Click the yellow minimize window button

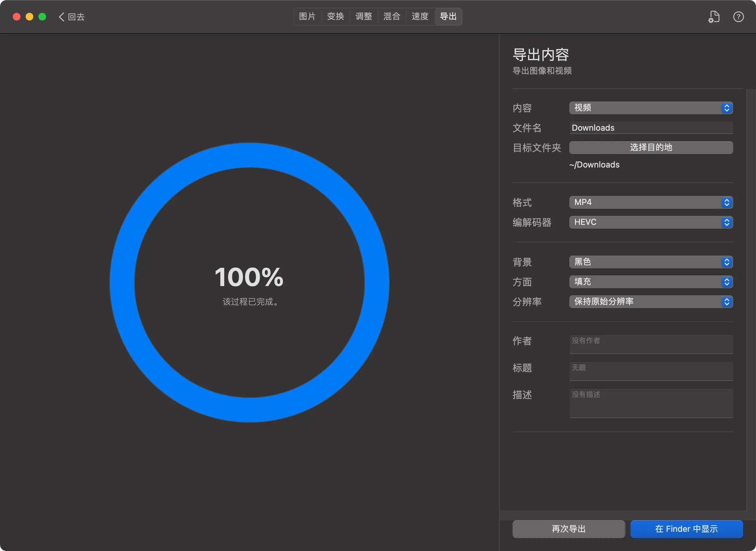pyautogui.click(x=29, y=17)
